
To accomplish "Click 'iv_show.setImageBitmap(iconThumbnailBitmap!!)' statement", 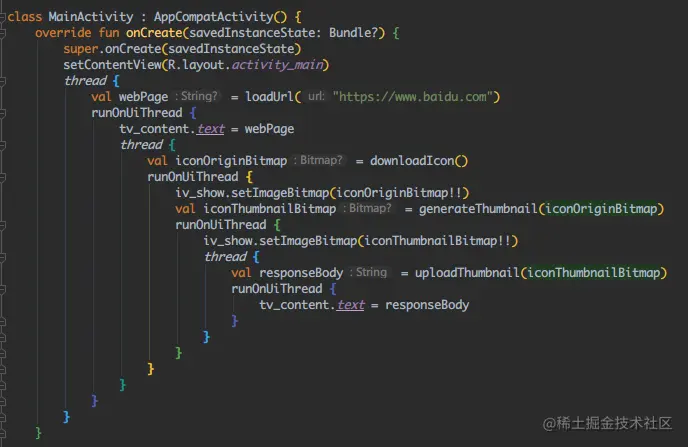I will click(361, 241).
